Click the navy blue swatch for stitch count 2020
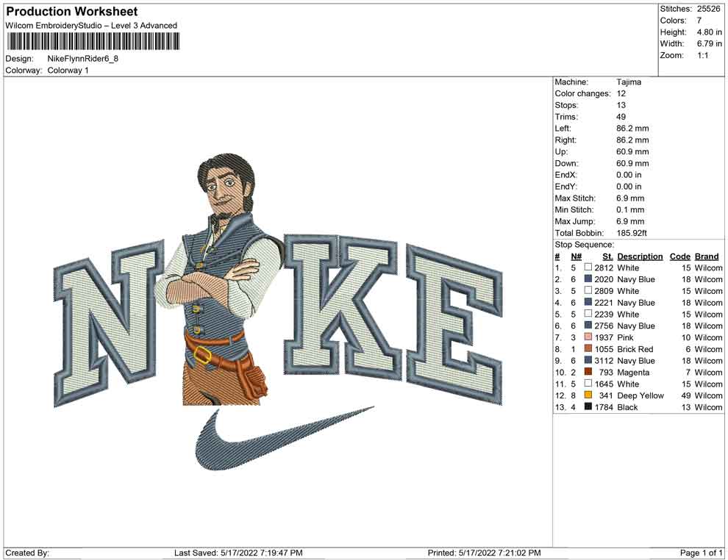 tap(588, 279)
